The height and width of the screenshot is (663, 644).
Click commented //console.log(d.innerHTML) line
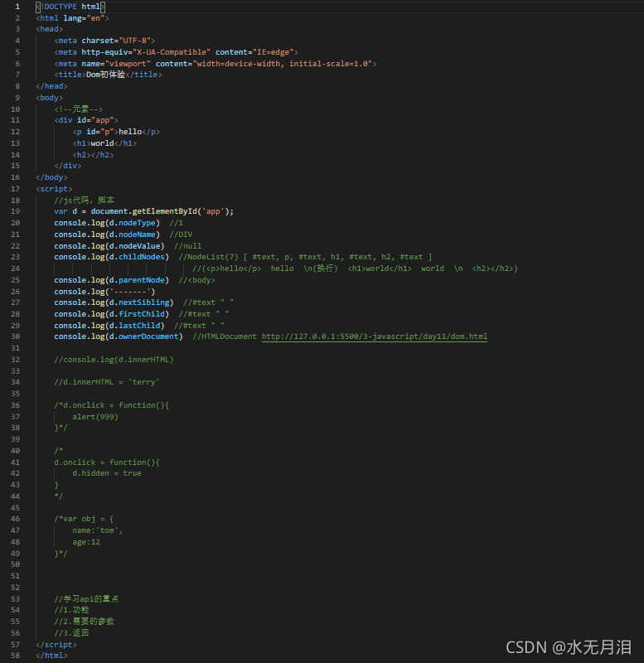[114, 360]
